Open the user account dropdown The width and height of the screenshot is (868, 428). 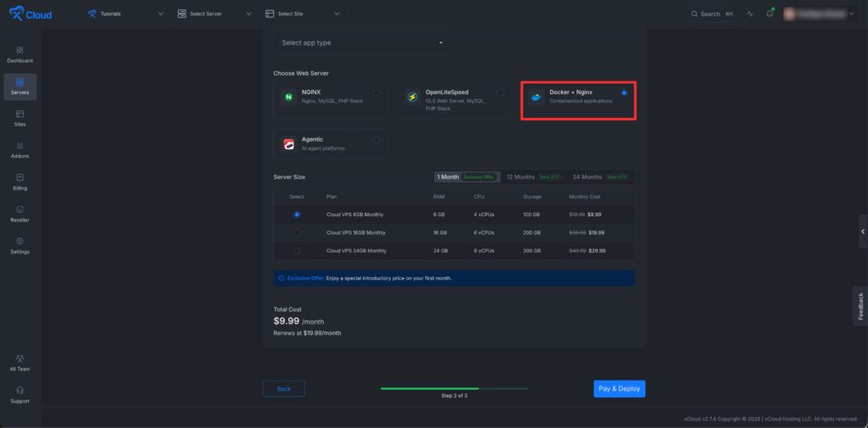pos(821,14)
